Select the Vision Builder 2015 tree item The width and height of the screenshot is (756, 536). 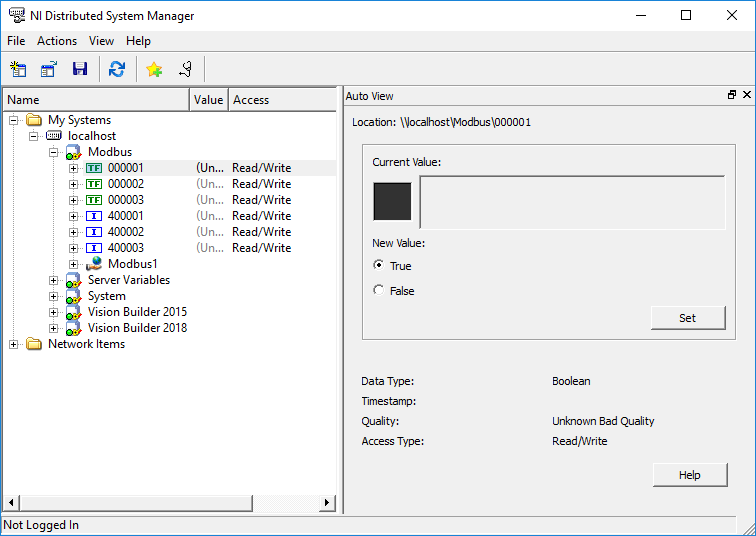click(x=137, y=312)
